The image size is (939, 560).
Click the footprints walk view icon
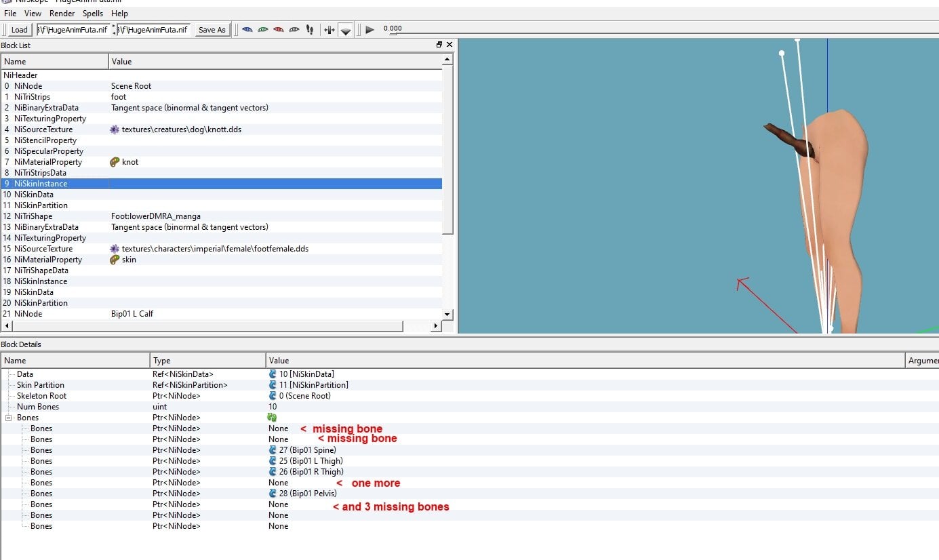click(x=310, y=30)
